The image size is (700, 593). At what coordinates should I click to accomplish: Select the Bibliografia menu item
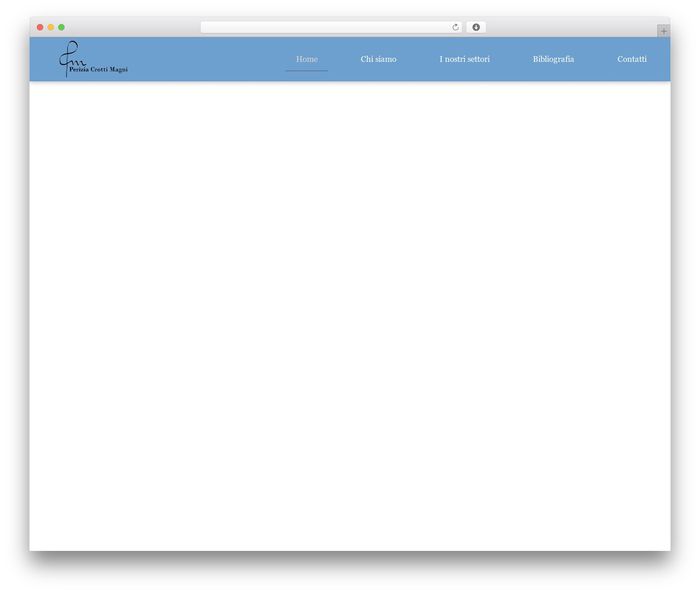click(x=553, y=59)
